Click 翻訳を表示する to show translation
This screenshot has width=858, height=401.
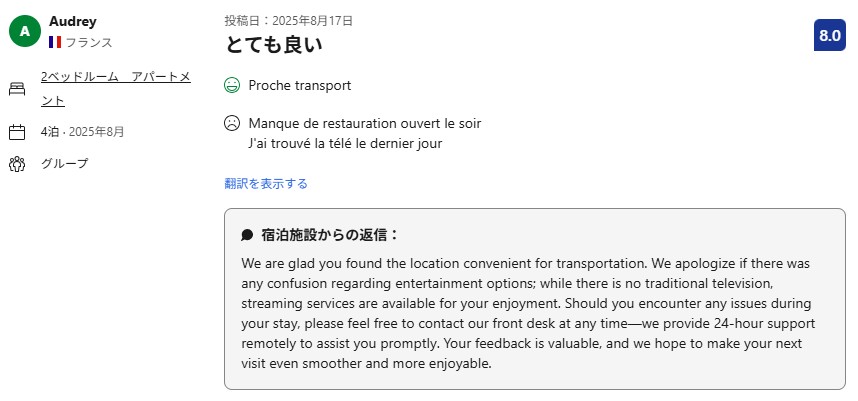click(x=266, y=183)
